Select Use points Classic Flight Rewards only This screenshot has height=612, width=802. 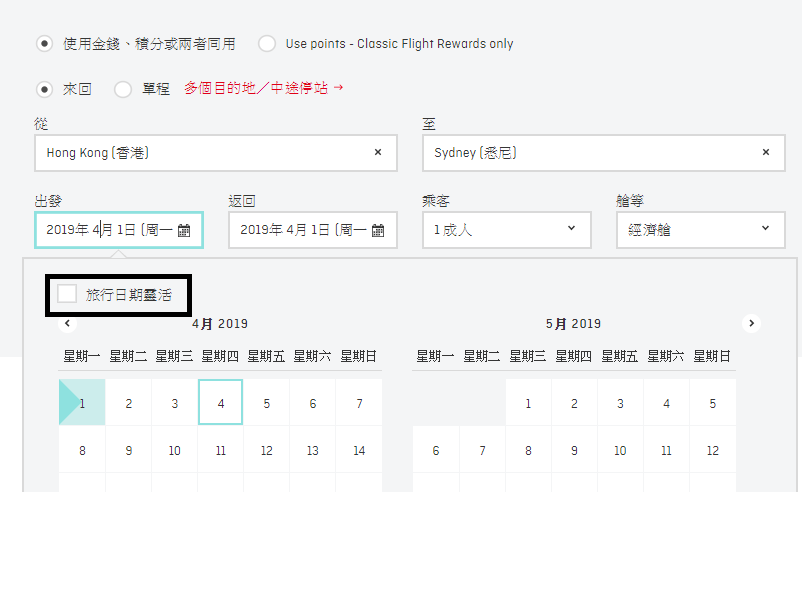(x=267, y=44)
